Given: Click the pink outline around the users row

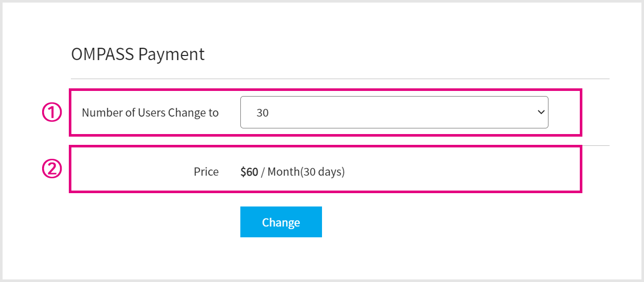Looking at the screenshot, I should pos(326,90).
